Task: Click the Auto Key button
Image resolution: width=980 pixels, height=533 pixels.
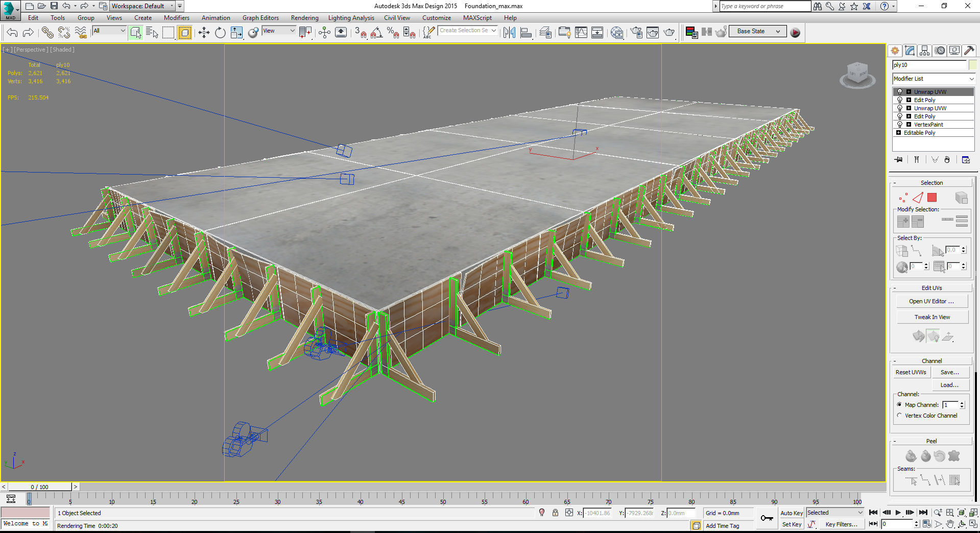Action: [x=792, y=513]
